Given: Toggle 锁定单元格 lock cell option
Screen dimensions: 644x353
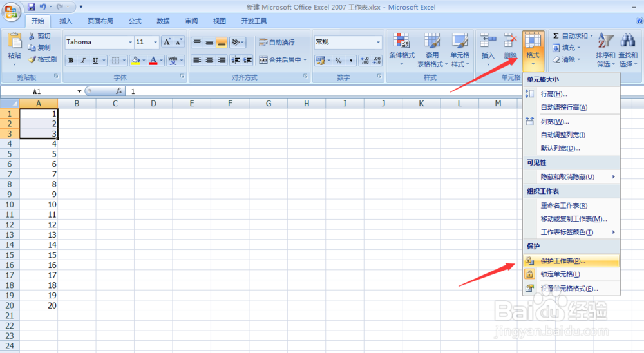Looking at the screenshot, I should tap(571, 274).
